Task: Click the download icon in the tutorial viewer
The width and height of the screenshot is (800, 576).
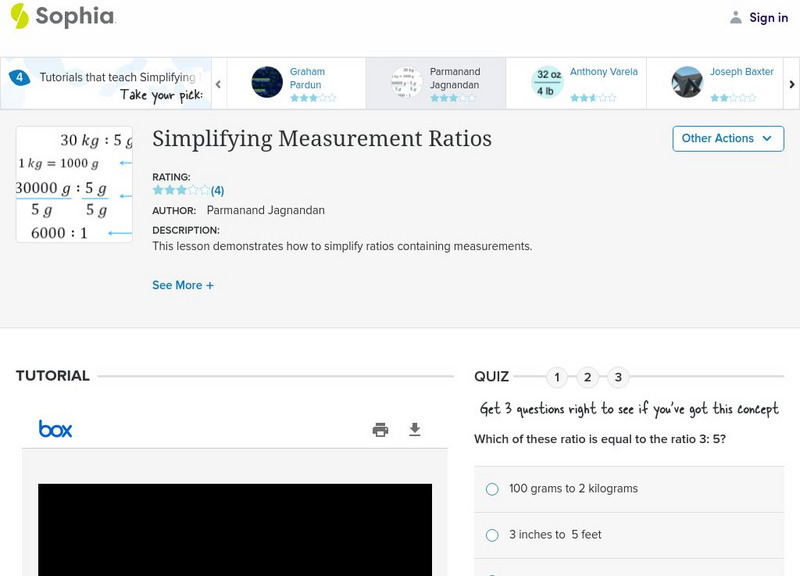Action: click(x=414, y=428)
